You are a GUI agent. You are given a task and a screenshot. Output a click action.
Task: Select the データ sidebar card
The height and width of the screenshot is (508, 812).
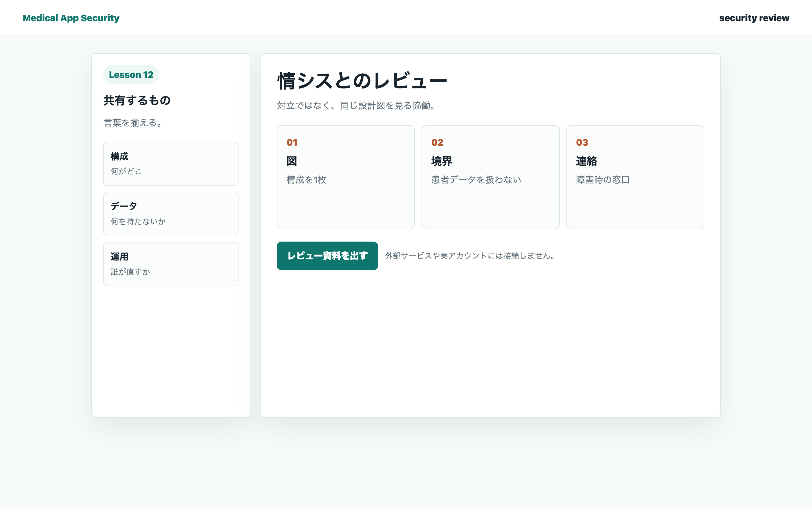point(171,214)
